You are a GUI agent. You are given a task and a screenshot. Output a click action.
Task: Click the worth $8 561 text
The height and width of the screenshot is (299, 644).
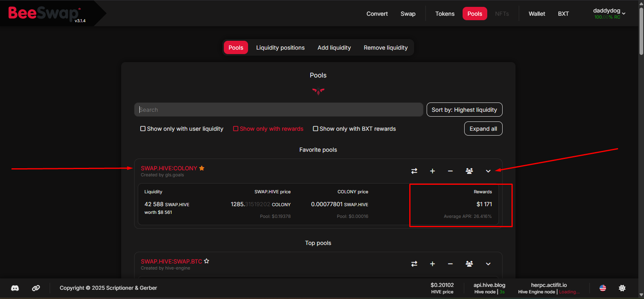pos(158,212)
